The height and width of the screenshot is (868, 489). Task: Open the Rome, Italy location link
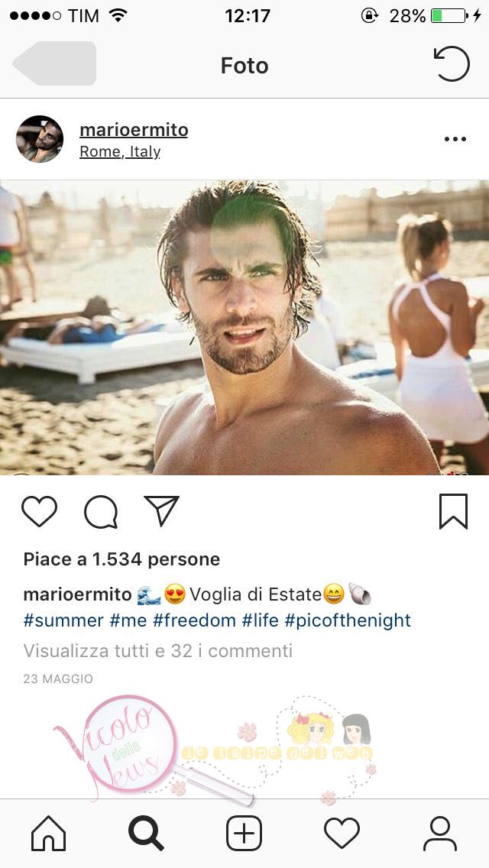[x=120, y=152]
